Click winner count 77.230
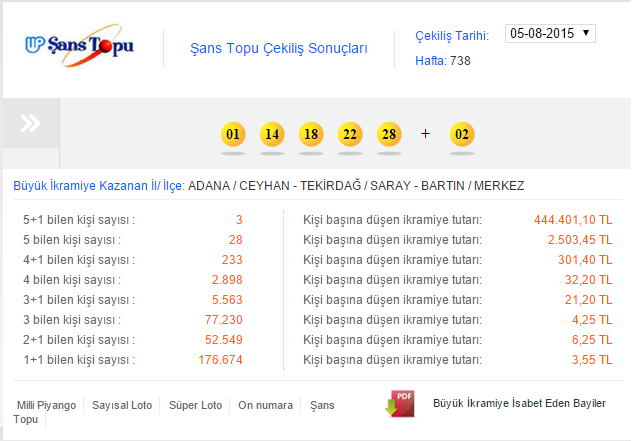Viewport: 632px width, 441px height. click(224, 320)
